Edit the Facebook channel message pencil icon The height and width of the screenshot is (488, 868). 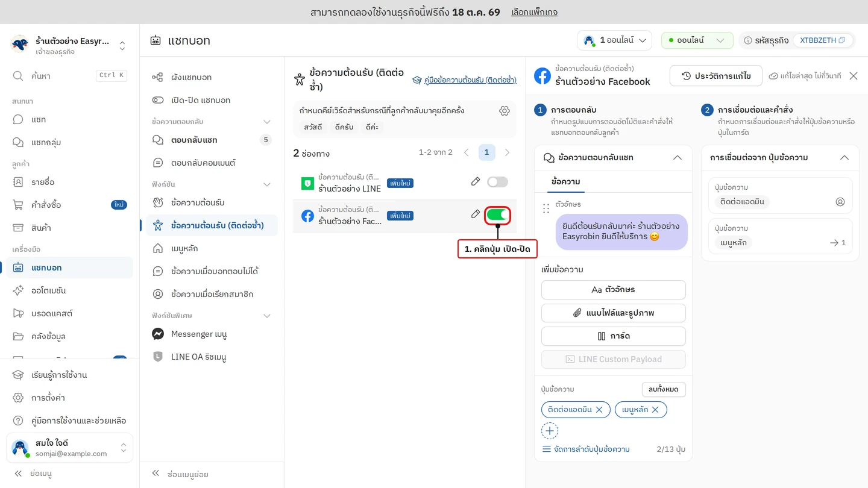click(x=476, y=214)
